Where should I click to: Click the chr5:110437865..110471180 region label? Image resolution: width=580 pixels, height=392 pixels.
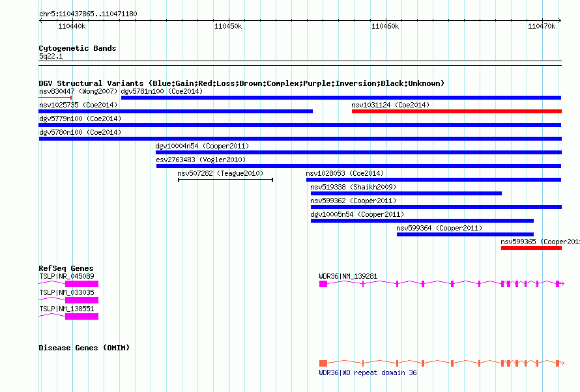[88, 14]
